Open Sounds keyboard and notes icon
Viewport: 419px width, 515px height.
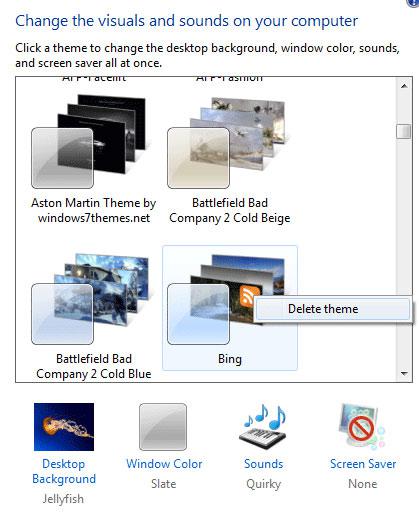pyautogui.click(x=263, y=427)
